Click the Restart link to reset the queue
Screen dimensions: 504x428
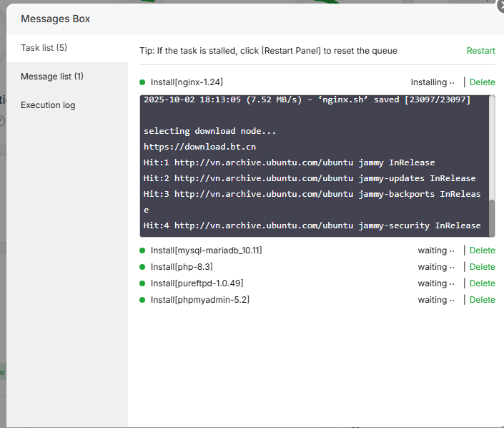pyautogui.click(x=480, y=51)
